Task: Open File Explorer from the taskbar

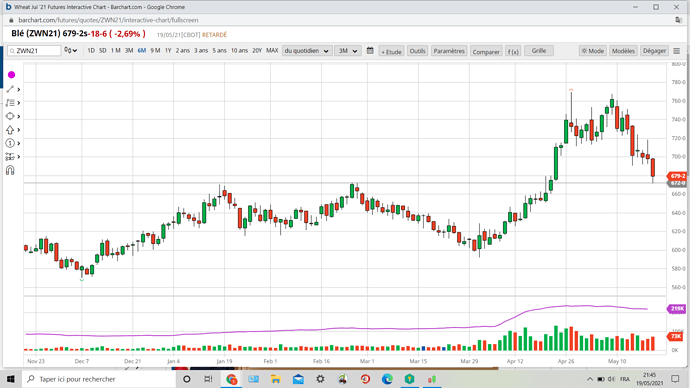Action: coord(275,379)
